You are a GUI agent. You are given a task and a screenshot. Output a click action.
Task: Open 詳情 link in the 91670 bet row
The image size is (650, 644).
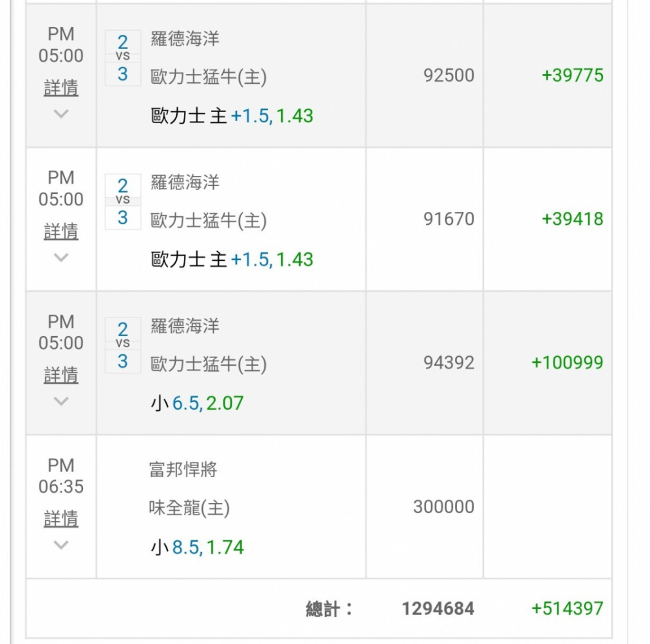61,231
